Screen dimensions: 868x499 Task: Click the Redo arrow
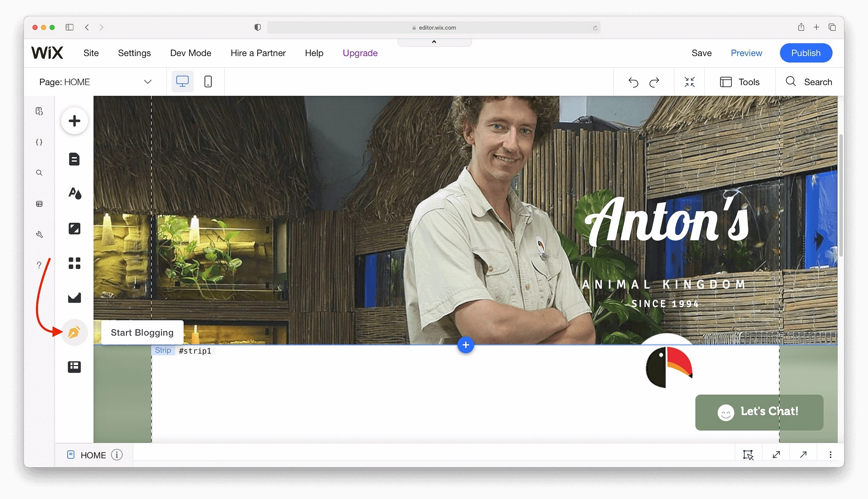tap(654, 82)
